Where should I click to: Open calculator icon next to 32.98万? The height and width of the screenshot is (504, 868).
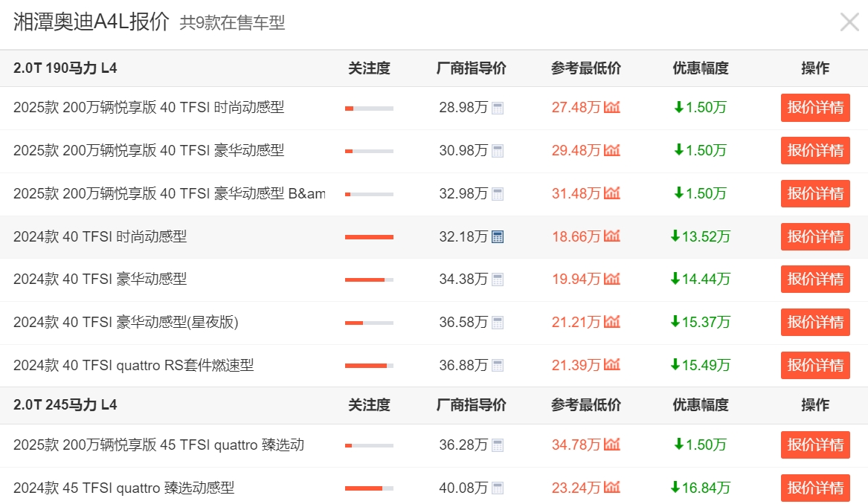[498, 194]
